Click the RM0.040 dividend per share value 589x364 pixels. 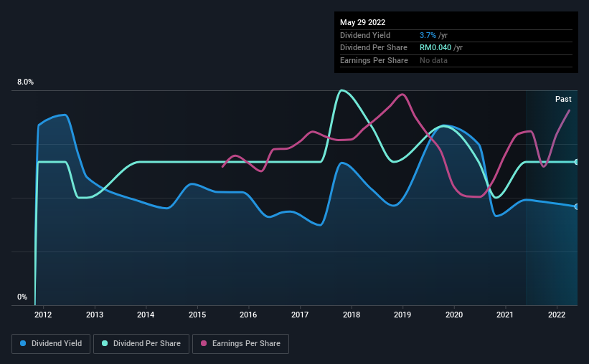point(435,48)
